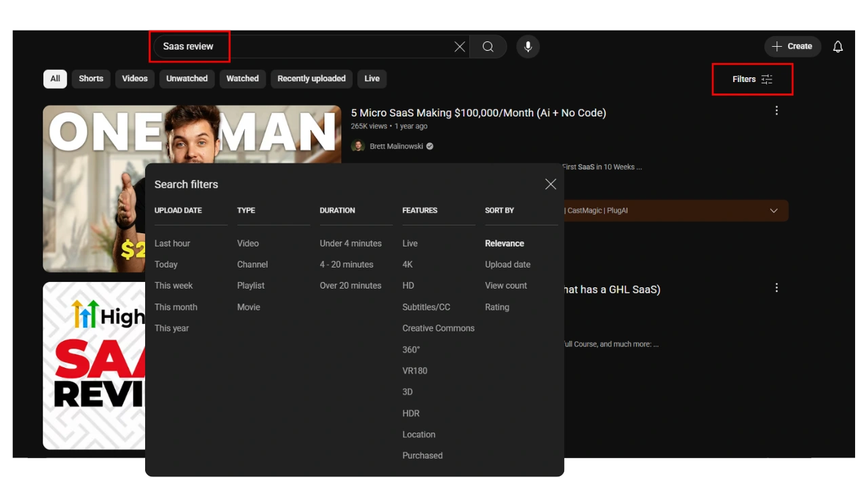This screenshot has height=488, width=868.
Task: Open the Filters button with sliders icon
Action: tap(752, 79)
